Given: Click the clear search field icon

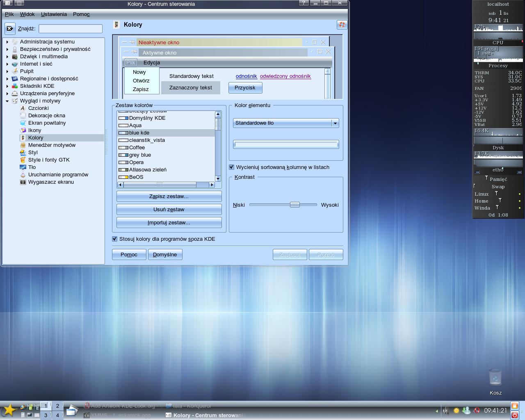Looking at the screenshot, I should pos(10,29).
